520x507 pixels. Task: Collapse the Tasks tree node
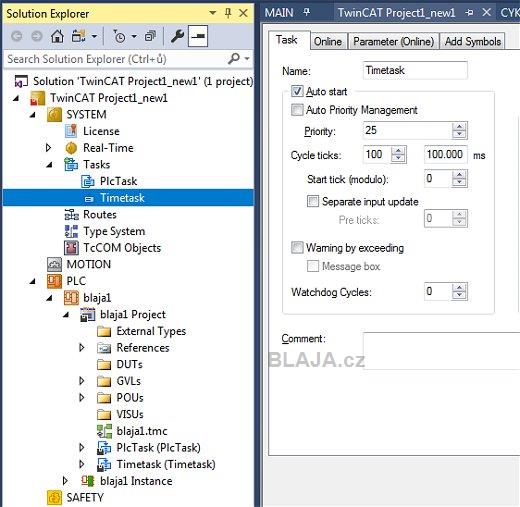click(x=49, y=165)
